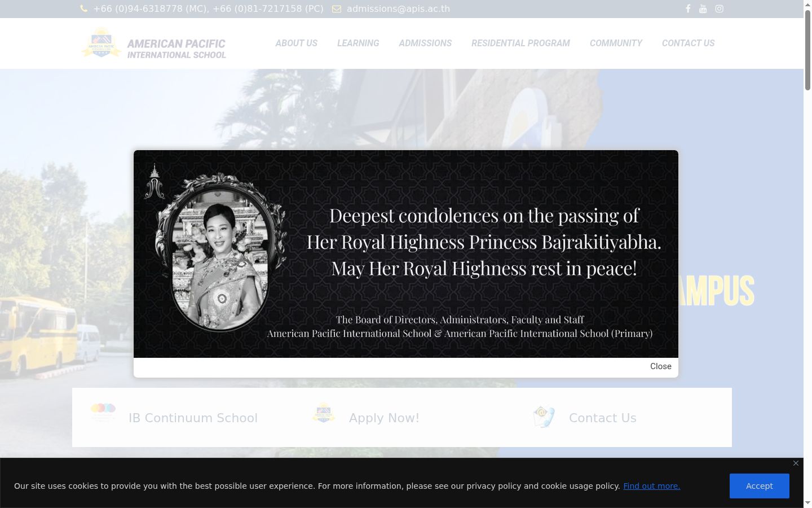812x508 pixels.
Task: Open the IB Continuum School link
Action: (193, 418)
